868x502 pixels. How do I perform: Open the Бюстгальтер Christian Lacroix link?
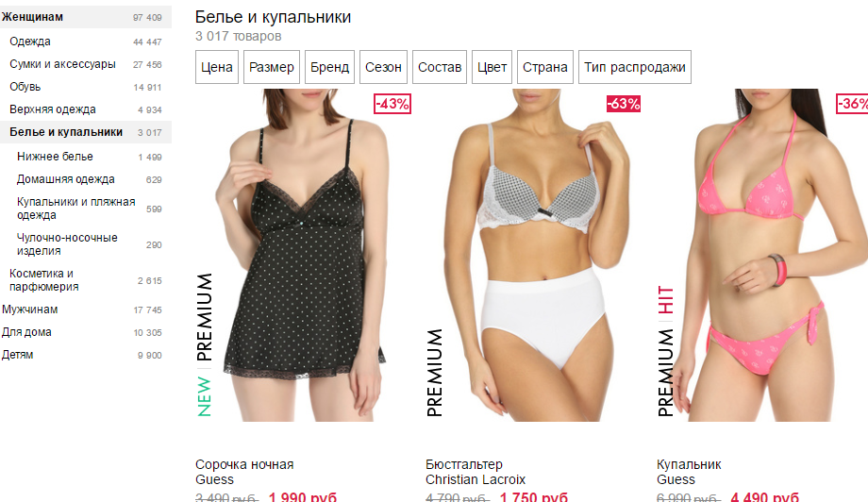click(475, 472)
